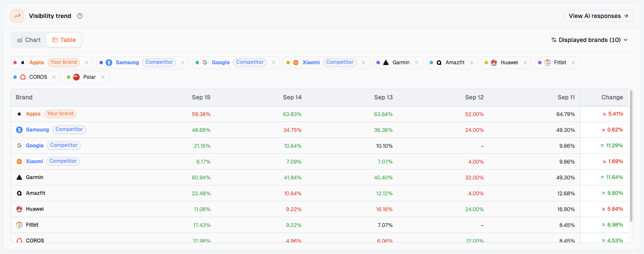
Task: Remove Fitbit chip with its X
Action: (x=573, y=63)
